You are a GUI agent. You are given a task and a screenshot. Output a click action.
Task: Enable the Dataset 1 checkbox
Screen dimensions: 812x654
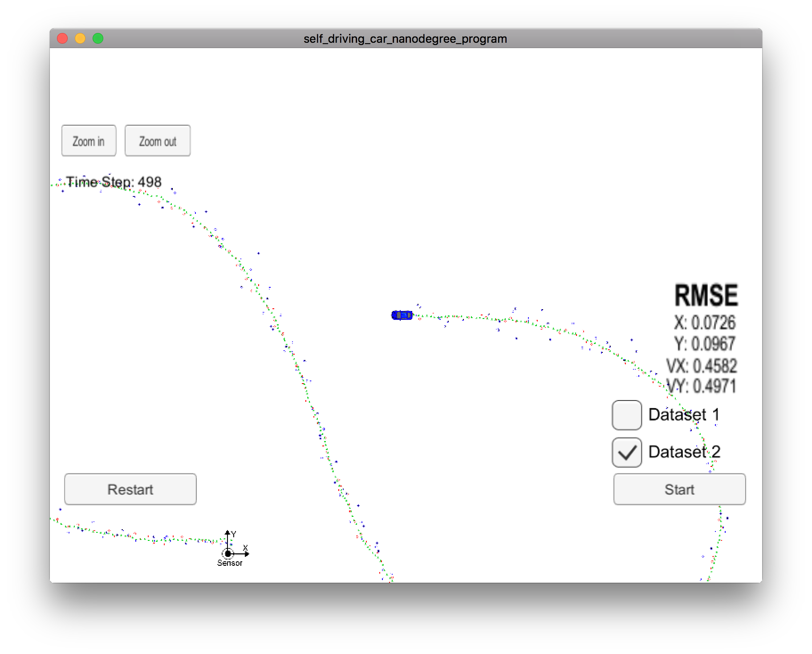pos(627,415)
